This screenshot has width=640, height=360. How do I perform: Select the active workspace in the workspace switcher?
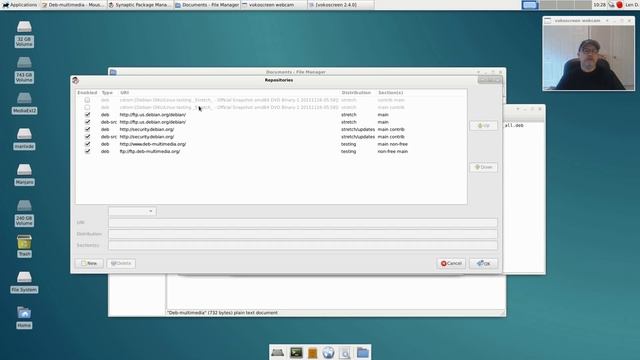coord(530,5)
